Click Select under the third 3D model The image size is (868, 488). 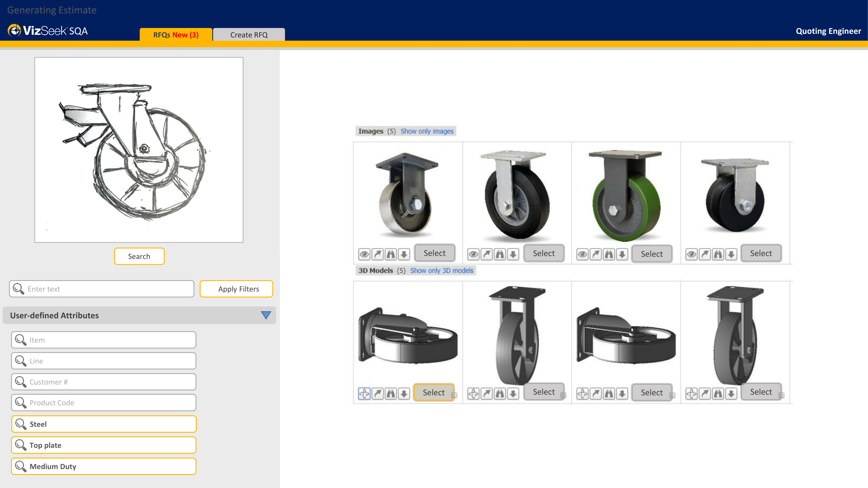click(652, 392)
